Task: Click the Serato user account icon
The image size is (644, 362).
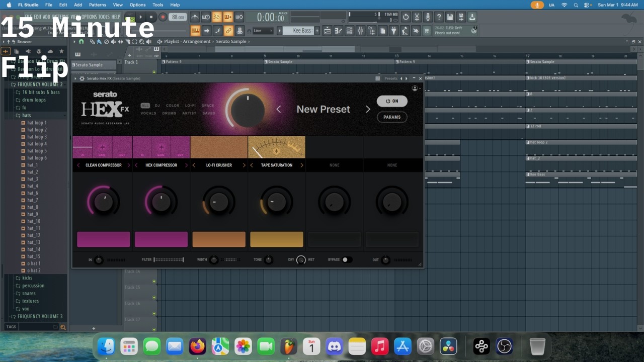Action: 415,88
